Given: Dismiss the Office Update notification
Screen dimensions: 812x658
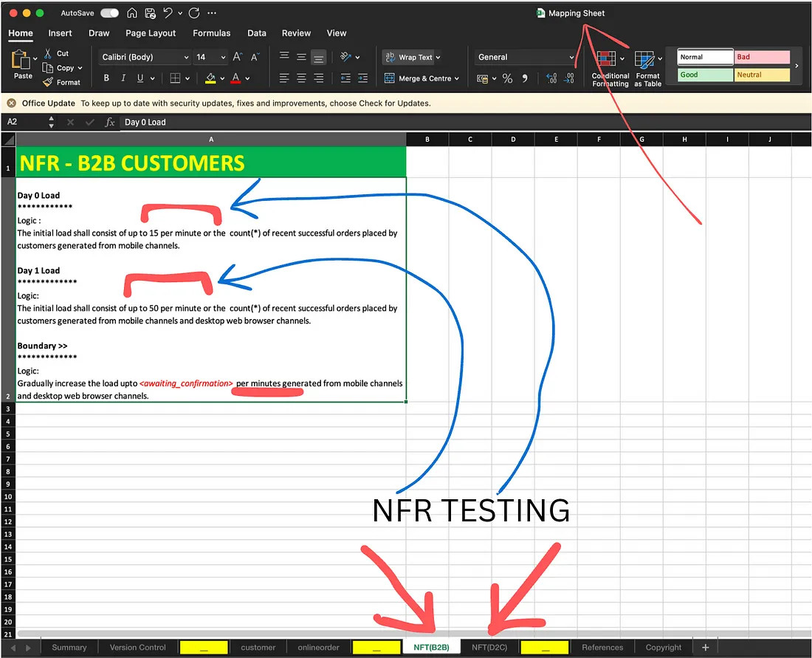Looking at the screenshot, I should click(x=11, y=103).
